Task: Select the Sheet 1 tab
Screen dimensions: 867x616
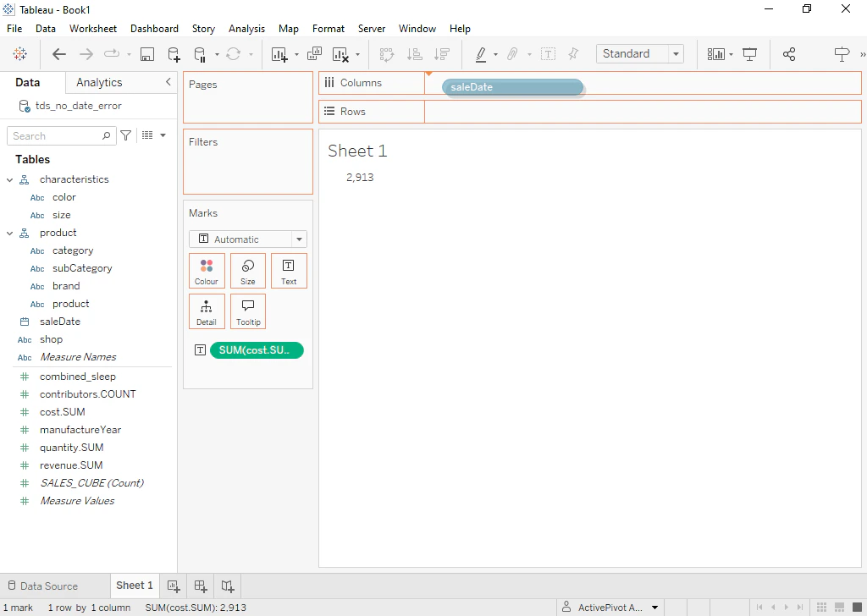Action: 135,586
